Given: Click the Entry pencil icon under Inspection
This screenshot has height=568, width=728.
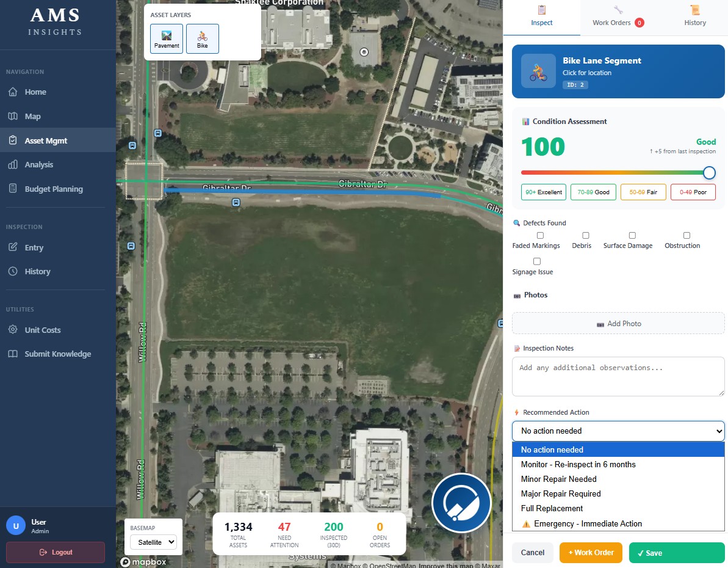Looking at the screenshot, I should click(13, 247).
